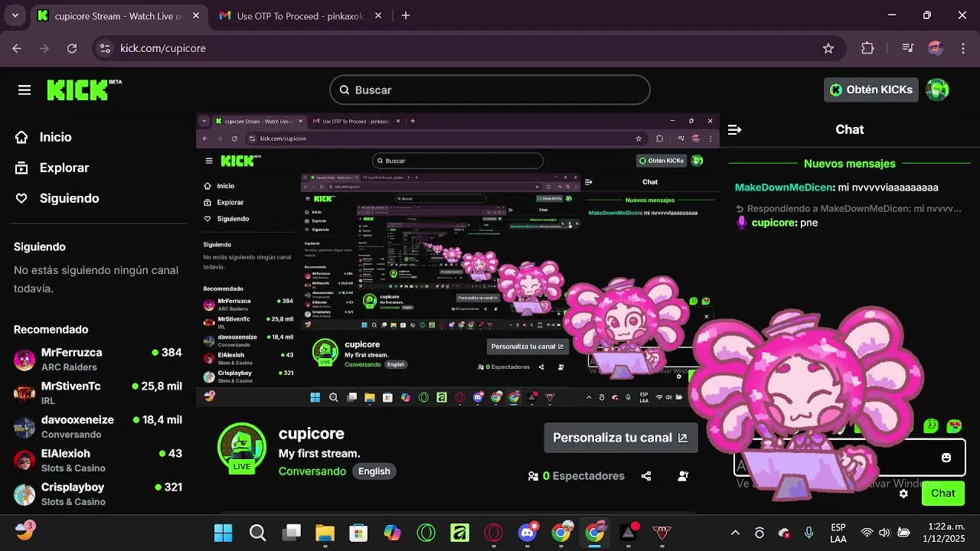
Task: Select the heart-eyes green emote above chat box
Action: pos(954,426)
